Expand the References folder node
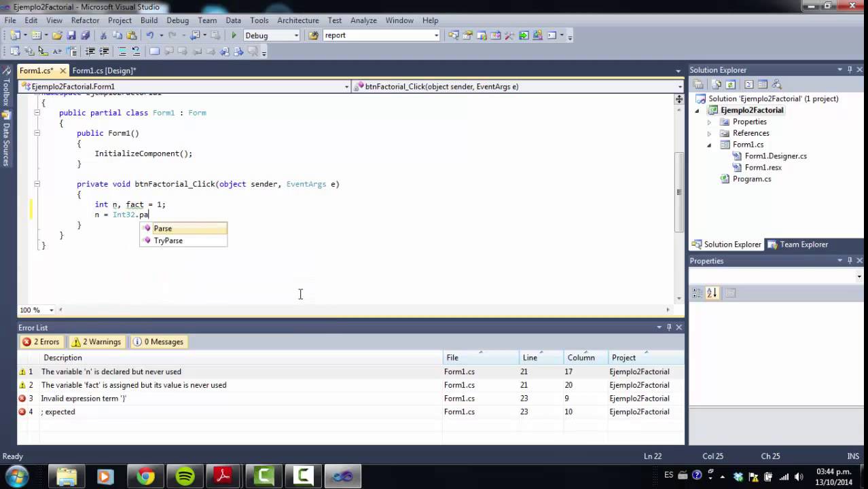Screen dimensions: 868x489 (710, 133)
